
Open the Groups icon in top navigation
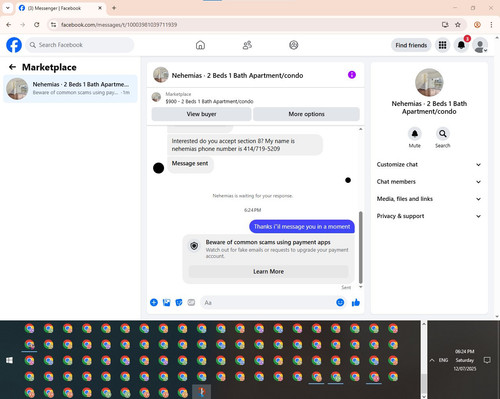(x=294, y=45)
